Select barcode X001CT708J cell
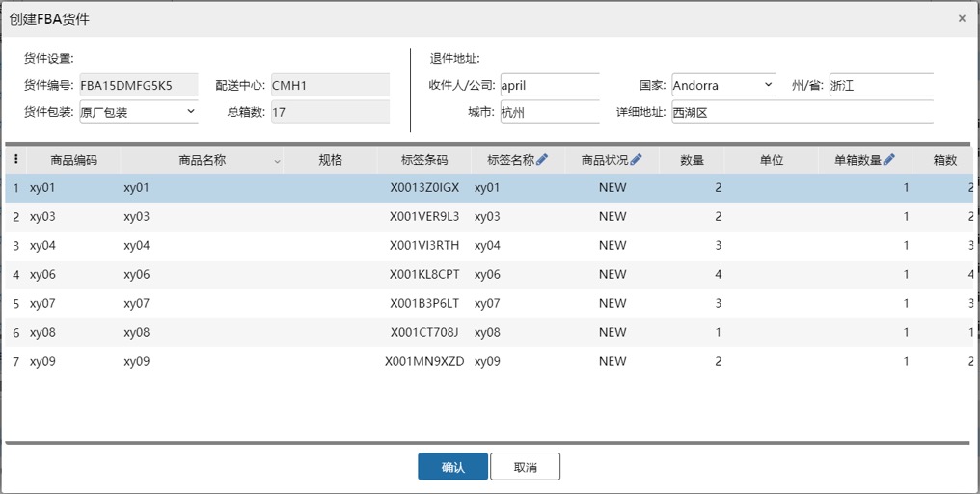980x494 pixels. coord(424,332)
